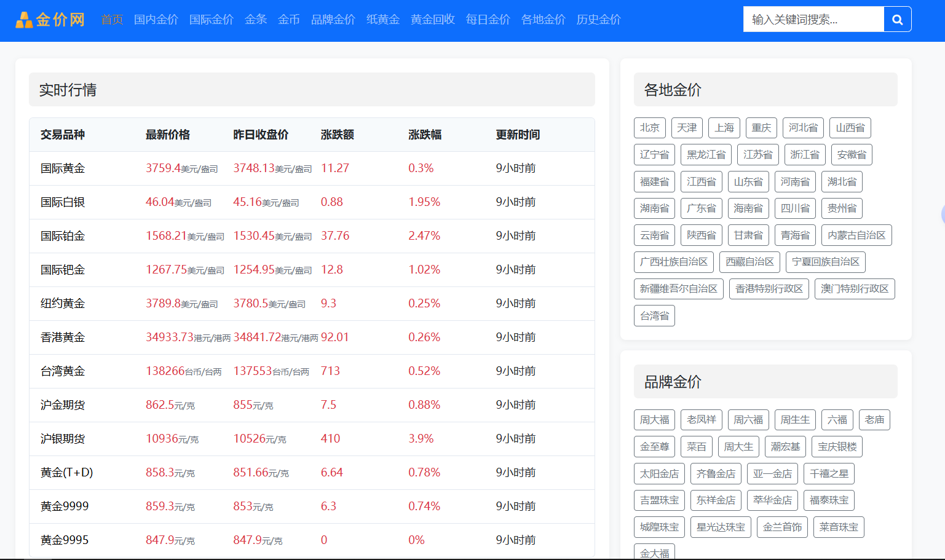945x560 pixels.
Task: Open the 国际金价 menu item
Action: click(212, 20)
